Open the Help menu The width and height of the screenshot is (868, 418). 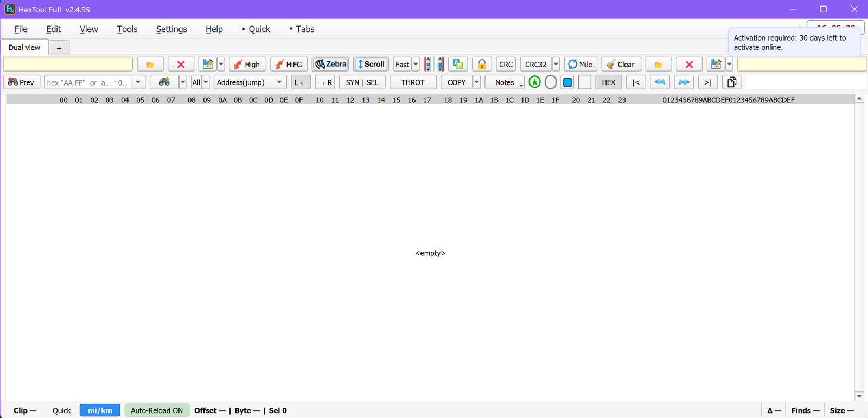point(214,29)
